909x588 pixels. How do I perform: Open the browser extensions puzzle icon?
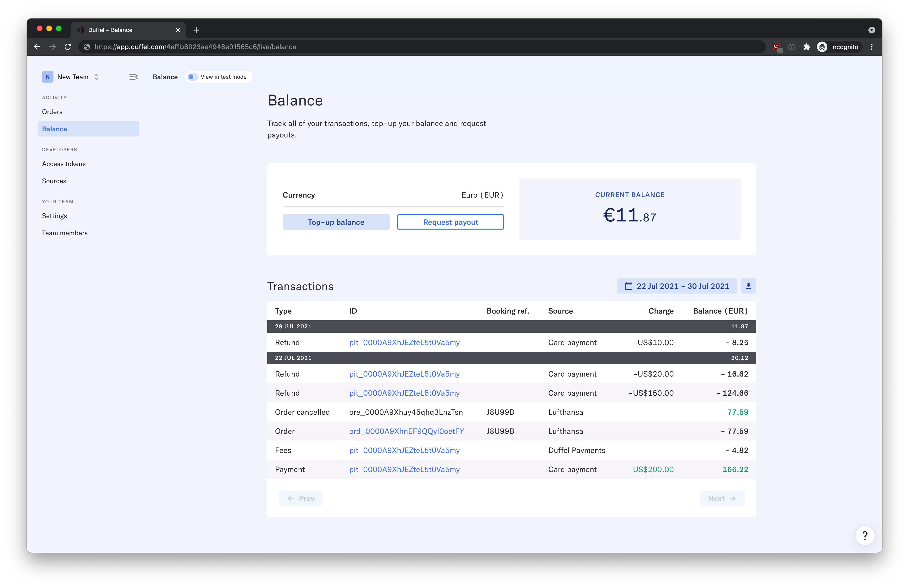807,47
